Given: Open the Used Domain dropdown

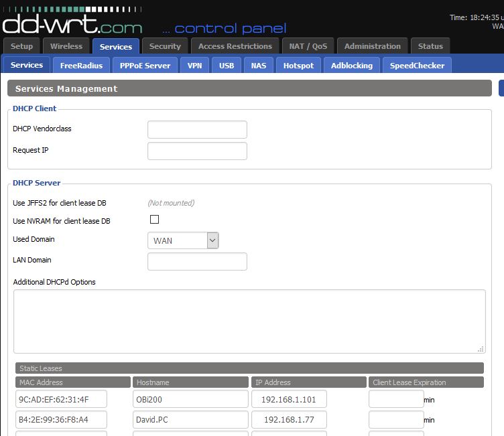Looking at the screenshot, I should point(183,240).
